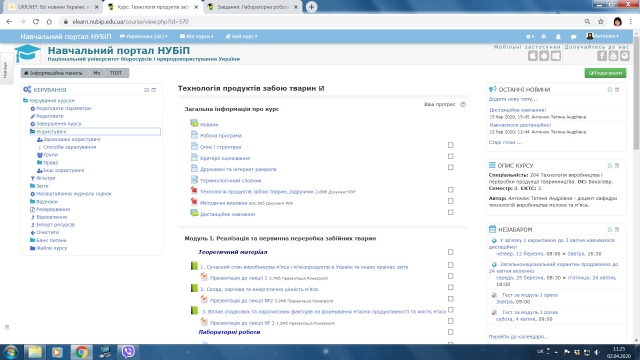Open Робоча програма link
The height and width of the screenshot is (360, 640).
(x=221, y=136)
